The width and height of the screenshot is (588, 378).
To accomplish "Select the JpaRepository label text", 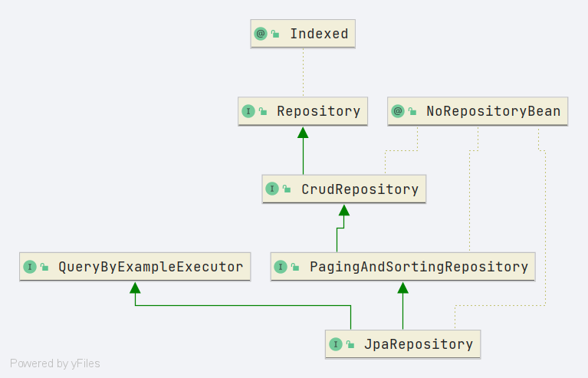I will (418, 344).
